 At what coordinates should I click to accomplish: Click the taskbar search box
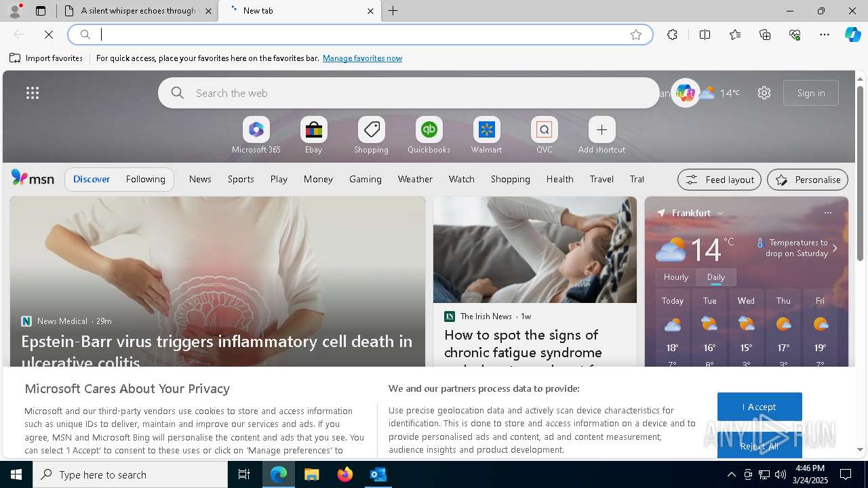coord(130,474)
